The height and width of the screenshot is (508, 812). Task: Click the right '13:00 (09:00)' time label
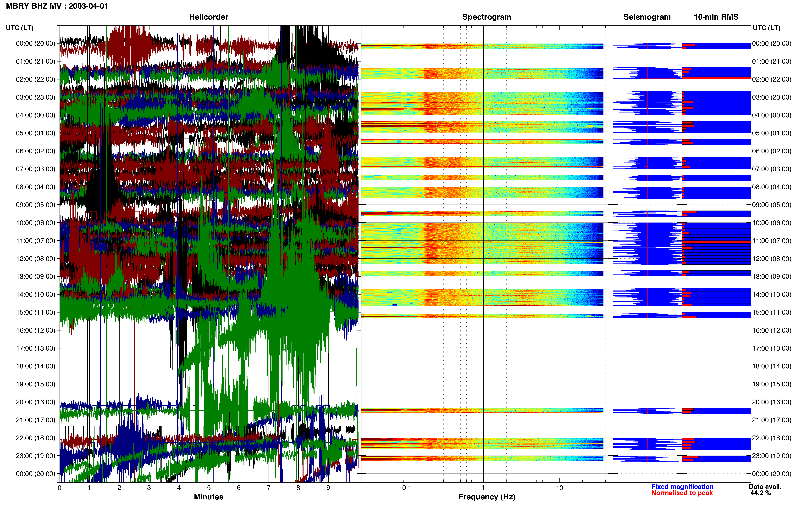[x=772, y=277]
